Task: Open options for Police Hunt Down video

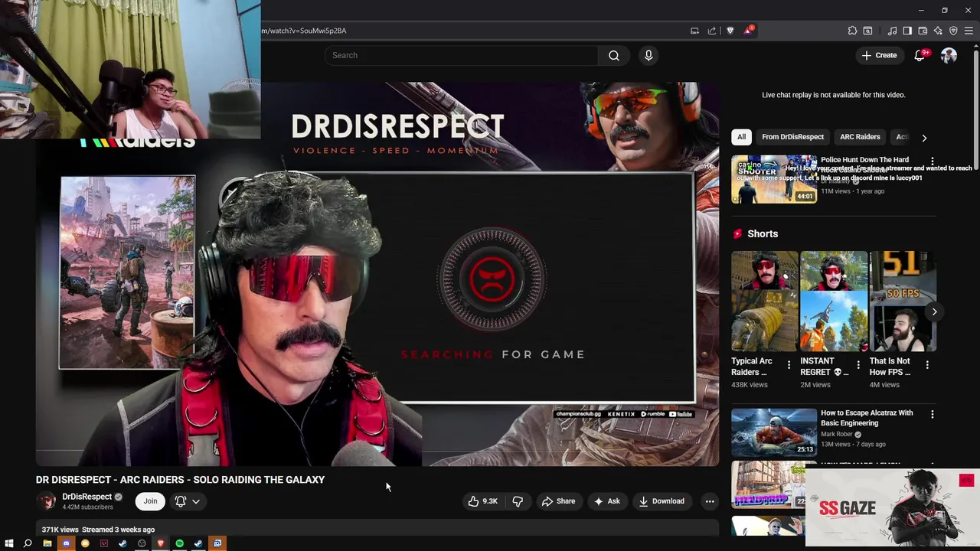Action: 932,161
